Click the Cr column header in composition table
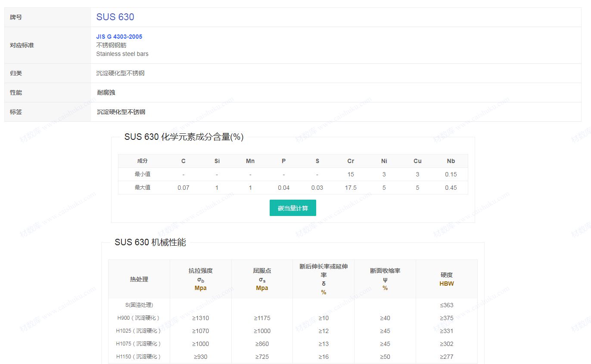The width and height of the screenshot is (591, 364). pos(351,161)
